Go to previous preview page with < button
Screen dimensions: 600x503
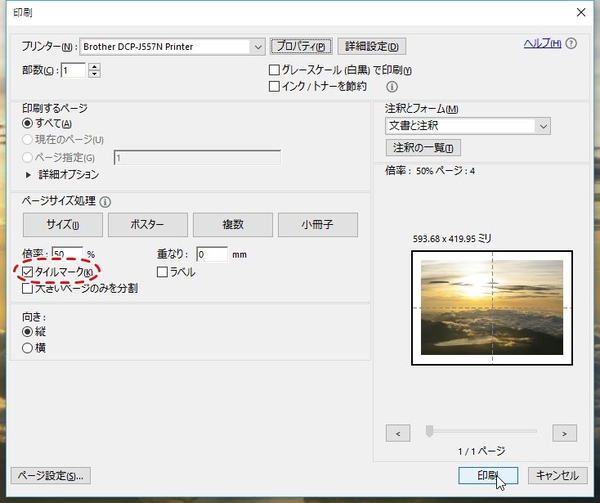pyautogui.click(x=398, y=433)
